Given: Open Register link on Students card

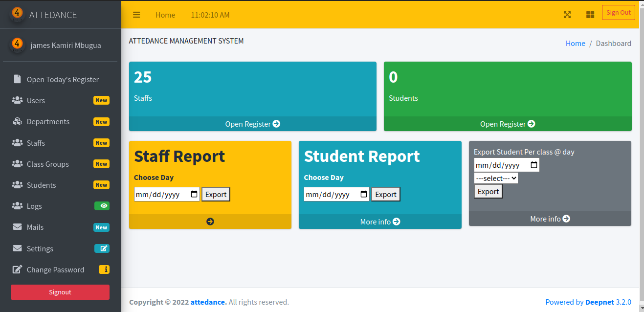Looking at the screenshot, I should point(507,124).
